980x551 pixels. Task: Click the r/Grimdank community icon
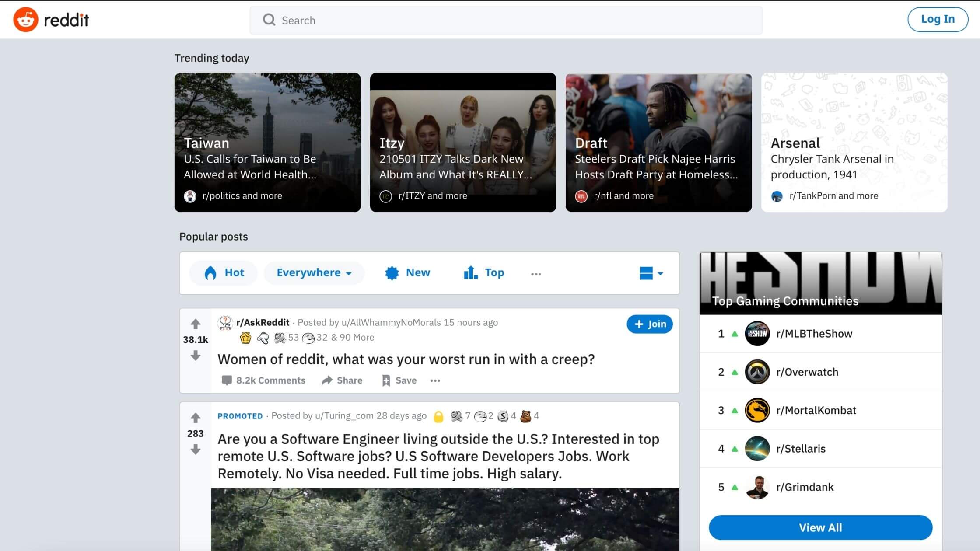(x=757, y=487)
